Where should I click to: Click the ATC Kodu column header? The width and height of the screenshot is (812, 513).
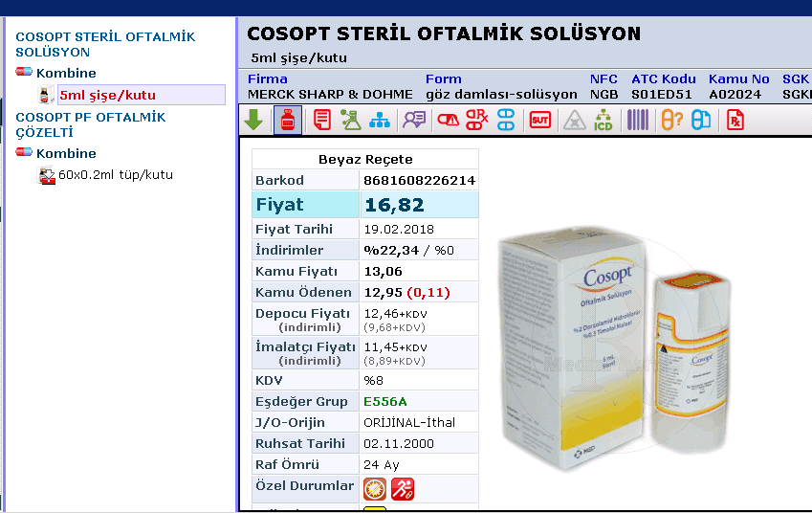pos(664,79)
